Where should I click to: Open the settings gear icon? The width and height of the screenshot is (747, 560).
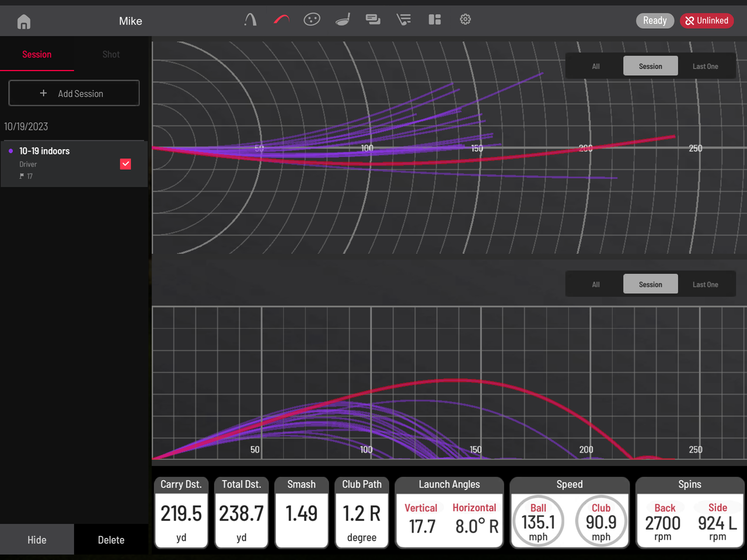click(x=465, y=20)
